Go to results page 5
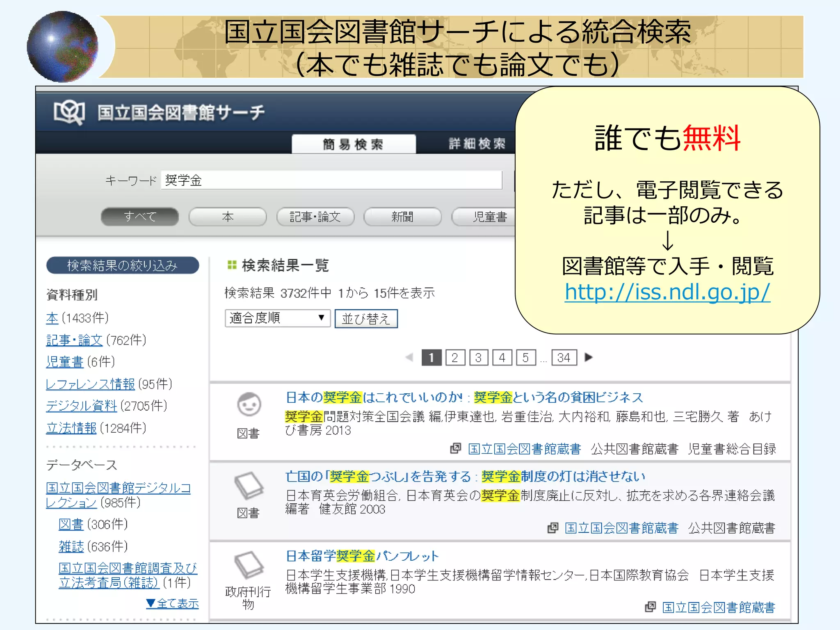The height and width of the screenshot is (630, 840). (526, 357)
